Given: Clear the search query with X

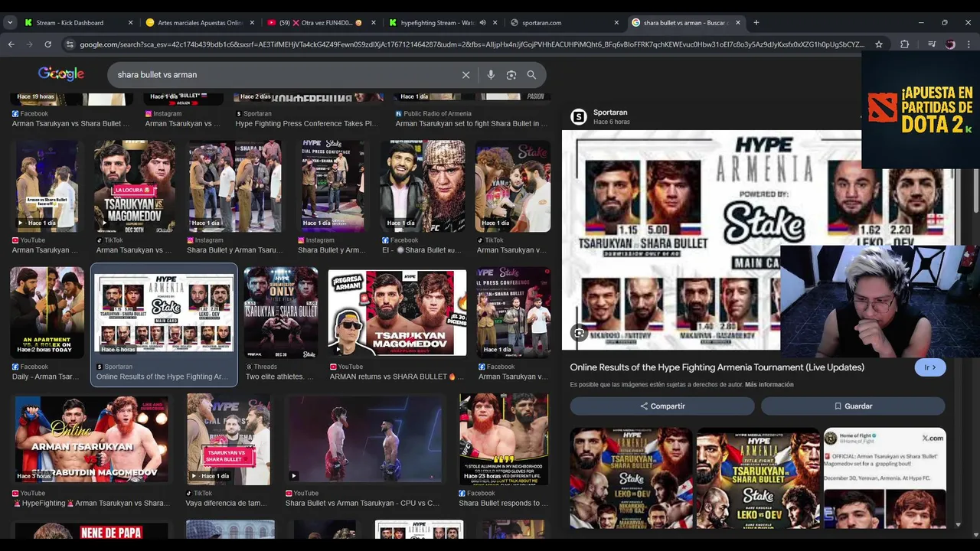Looking at the screenshot, I should pyautogui.click(x=465, y=75).
